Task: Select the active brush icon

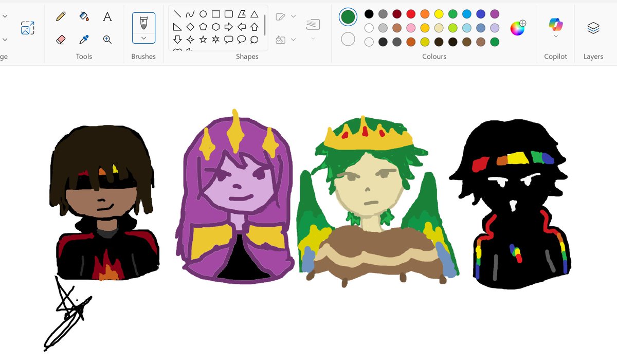Action: click(x=143, y=22)
